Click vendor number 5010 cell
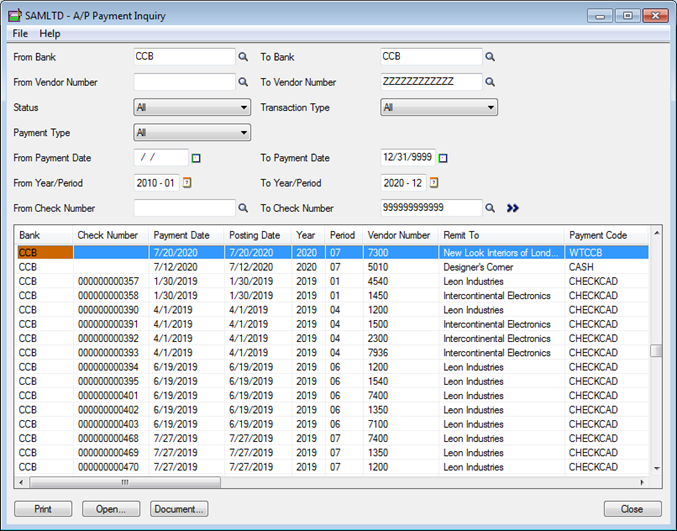This screenshot has width=677, height=531. tap(401, 267)
